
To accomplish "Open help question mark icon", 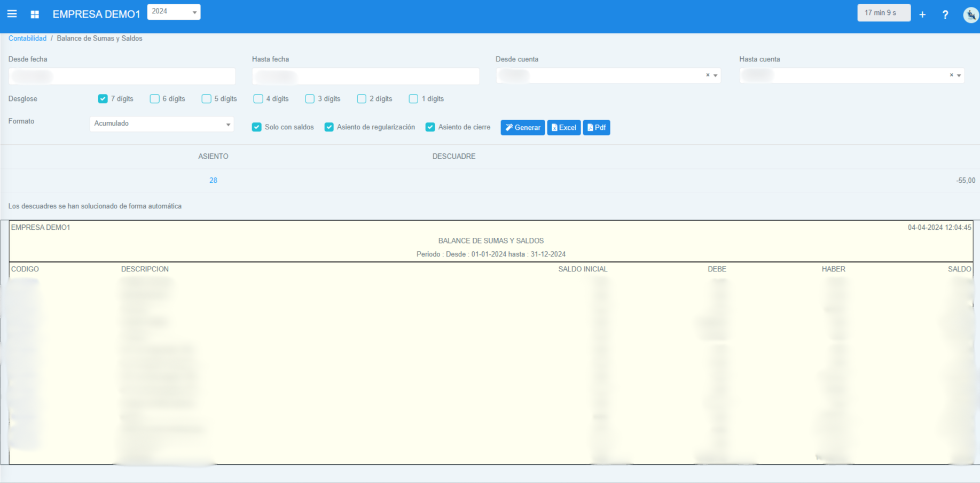I will point(945,14).
